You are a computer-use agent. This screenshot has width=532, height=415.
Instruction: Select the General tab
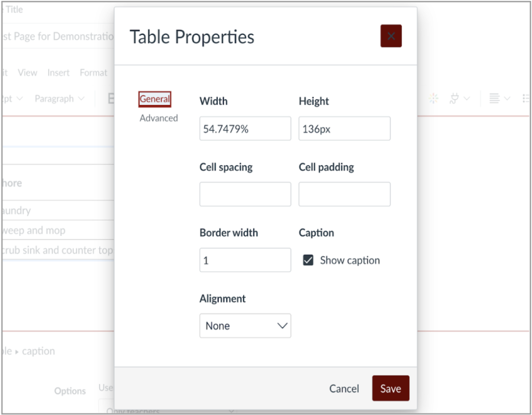coord(154,98)
